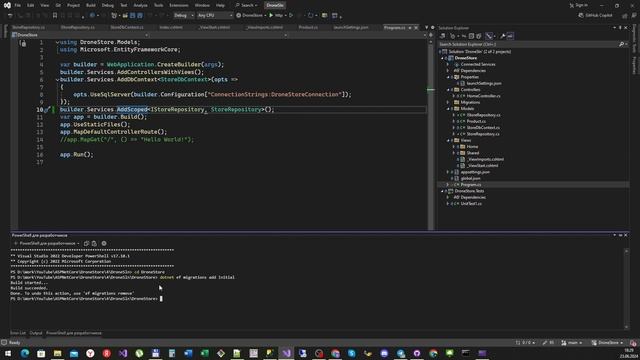The image size is (640, 360).
Task: Collapse the Views folder in Solution Explorer
Action: [448, 140]
